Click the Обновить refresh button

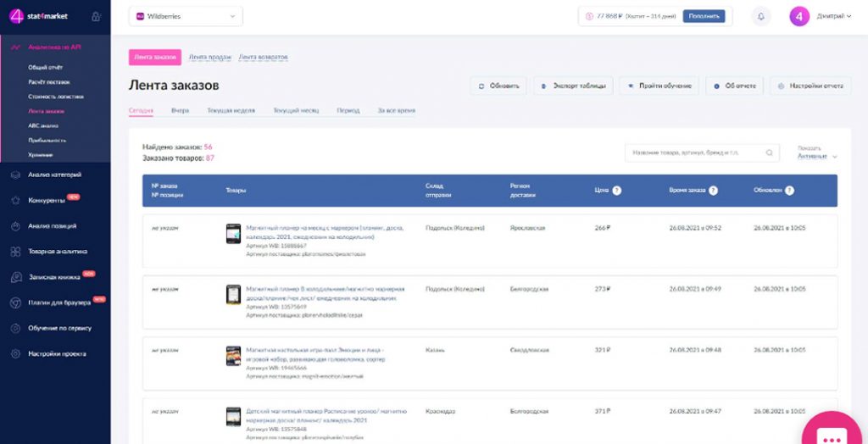pyautogui.click(x=498, y=86)
